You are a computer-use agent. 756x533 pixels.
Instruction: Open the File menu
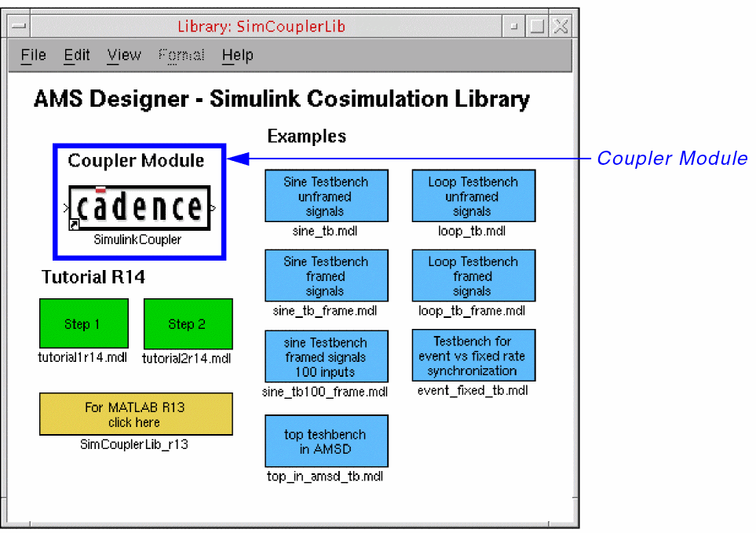33,56
